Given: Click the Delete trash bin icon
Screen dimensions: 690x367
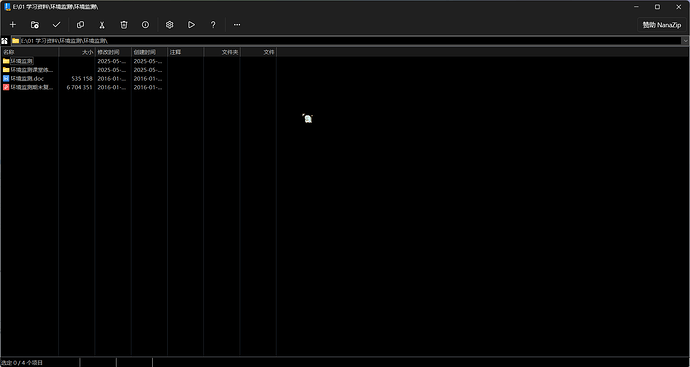Looking at the screenshot, I should [x=124, y=25].
